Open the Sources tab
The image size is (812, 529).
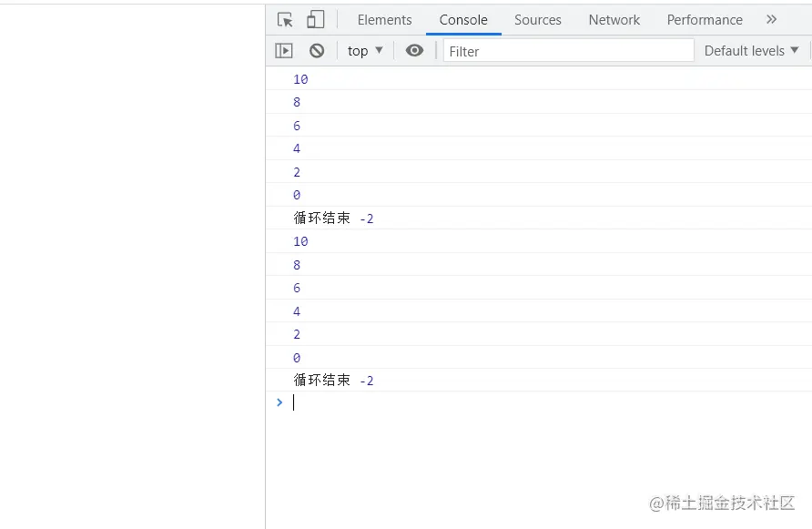(x=537, y=20)
